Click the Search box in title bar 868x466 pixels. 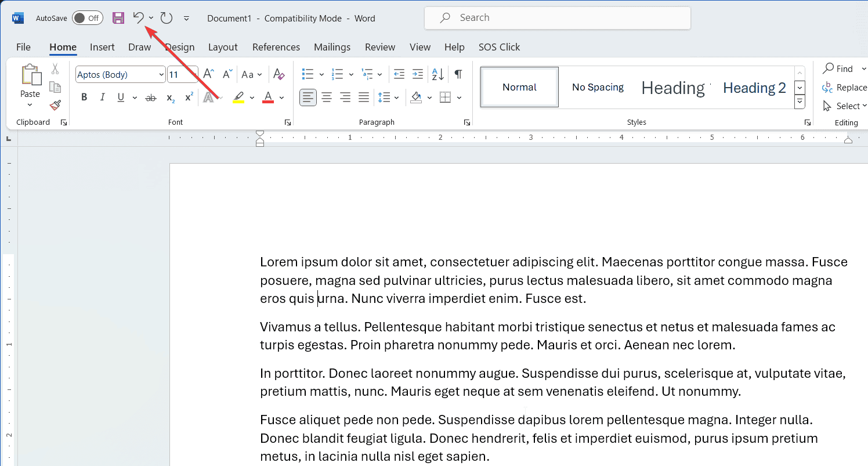pyautogui.click(x=557, y=18)
